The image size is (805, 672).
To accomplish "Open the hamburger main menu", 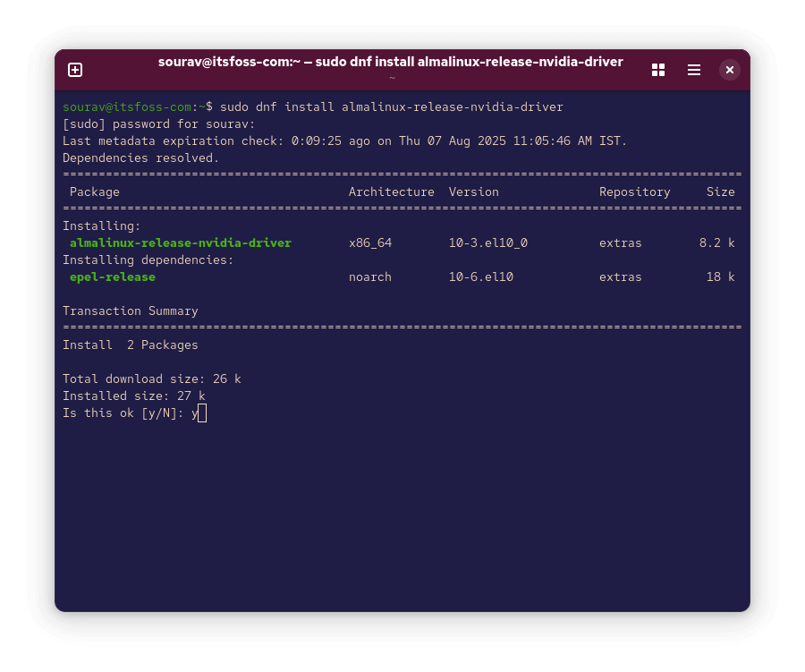I will coord(694,70).
